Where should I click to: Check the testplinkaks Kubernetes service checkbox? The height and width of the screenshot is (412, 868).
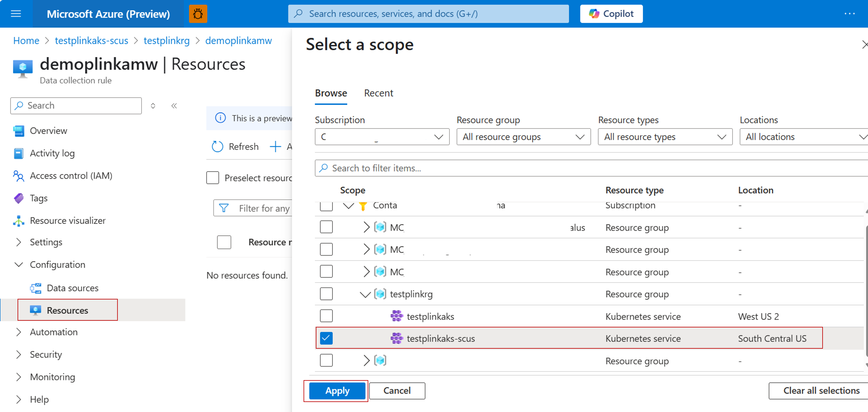[326, 316]
